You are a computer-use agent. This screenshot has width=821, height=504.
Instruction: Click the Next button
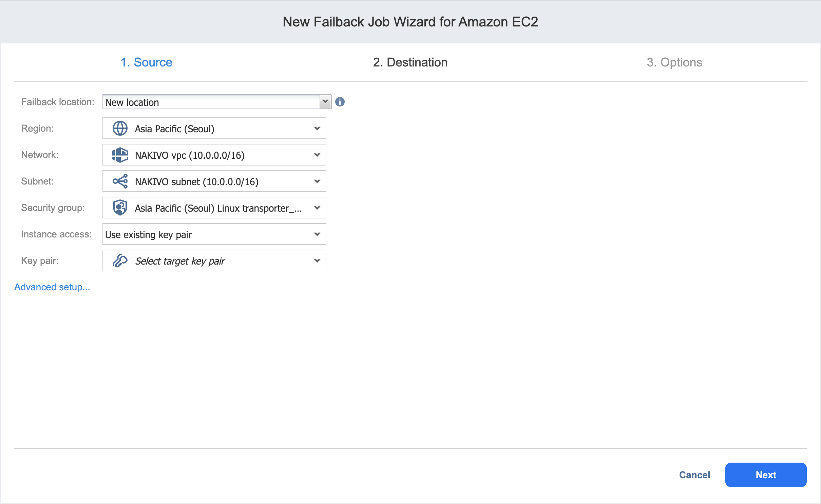(x=766, y=475)
